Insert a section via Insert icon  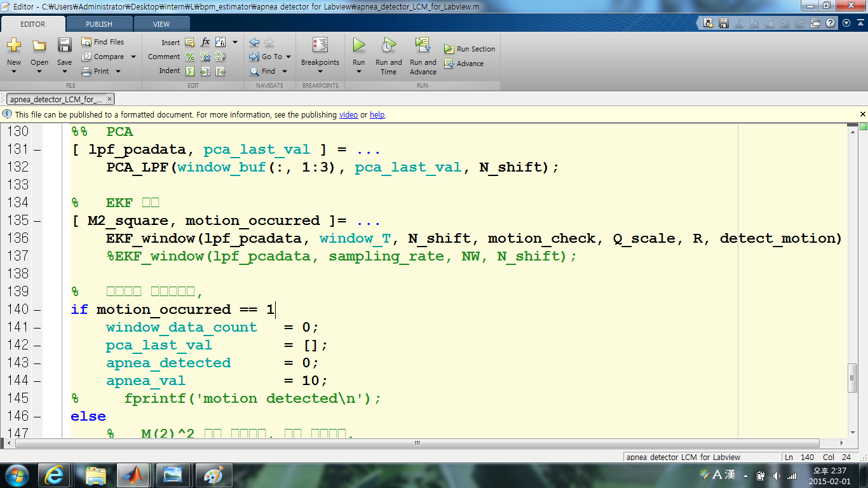click(189, 43)
